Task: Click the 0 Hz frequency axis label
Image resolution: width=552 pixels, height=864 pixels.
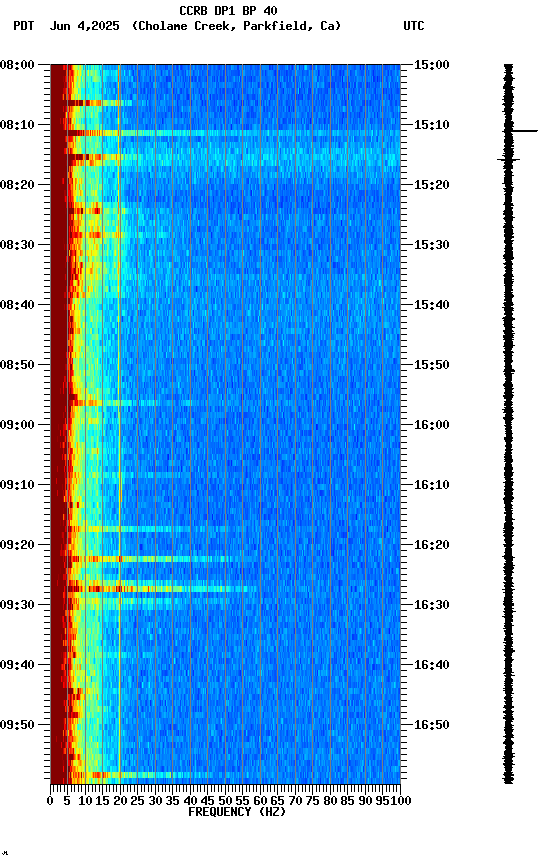Action: click(x=50, y=801)
